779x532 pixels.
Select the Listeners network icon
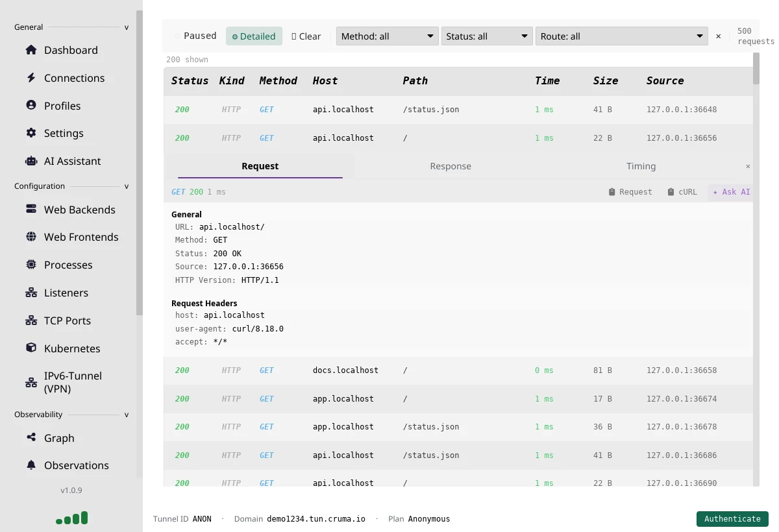point(31,293)
